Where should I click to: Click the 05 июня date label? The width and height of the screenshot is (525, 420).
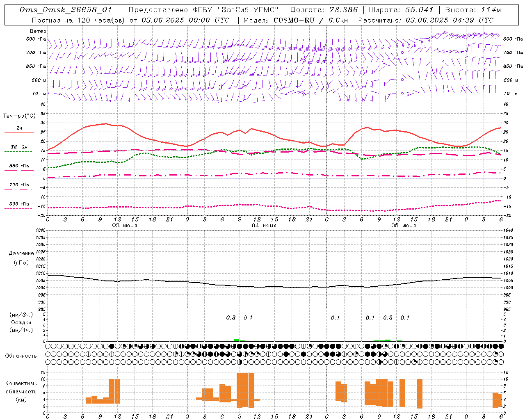404,226
